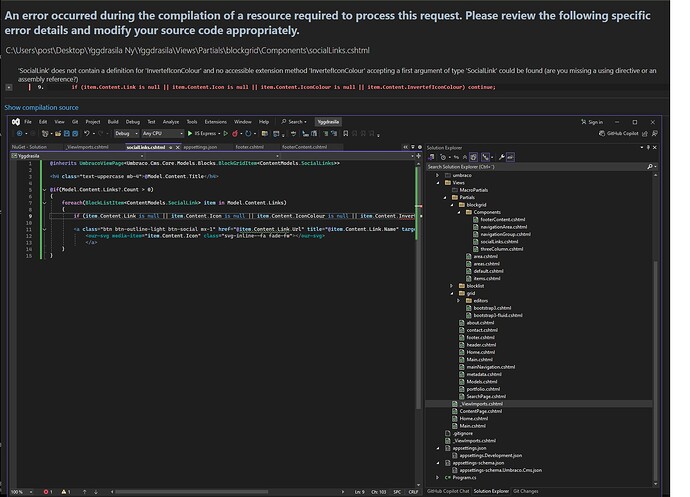Click code line 9 in editor
690x497 pixels.
[232, 216]
